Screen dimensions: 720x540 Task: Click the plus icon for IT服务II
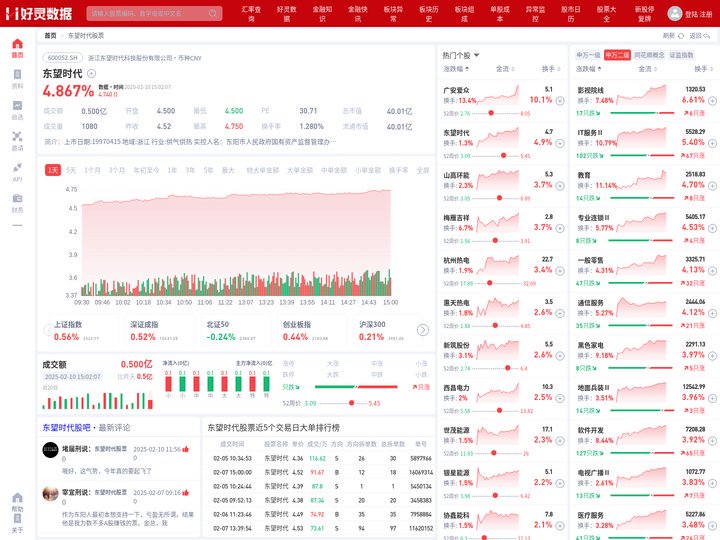[x=712, y=143]
